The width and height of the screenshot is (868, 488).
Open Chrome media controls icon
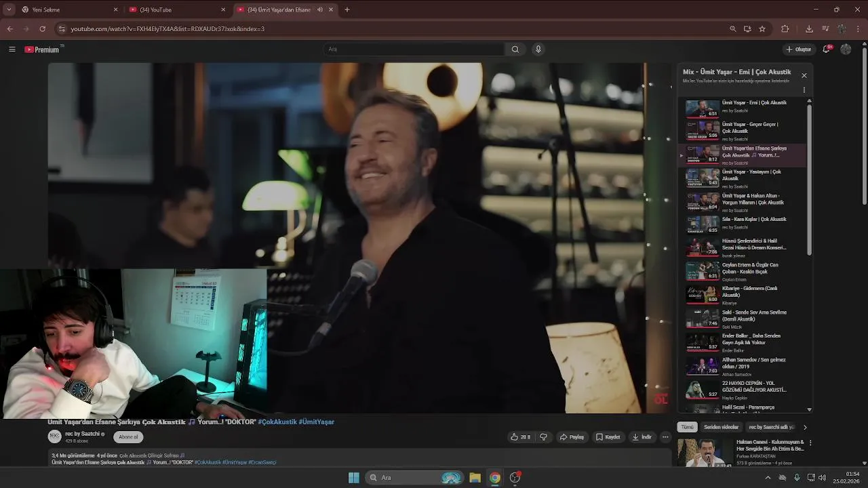pos(825,29)
